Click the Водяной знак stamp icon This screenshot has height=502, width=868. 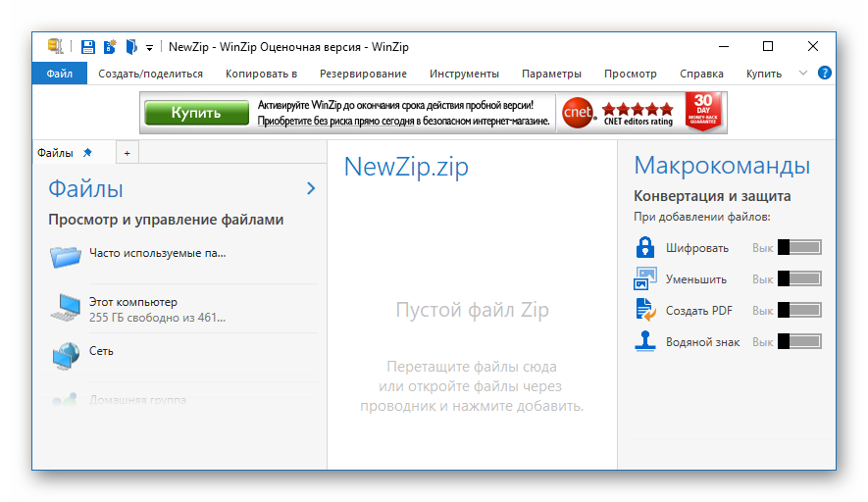click(x=645, y=341)
